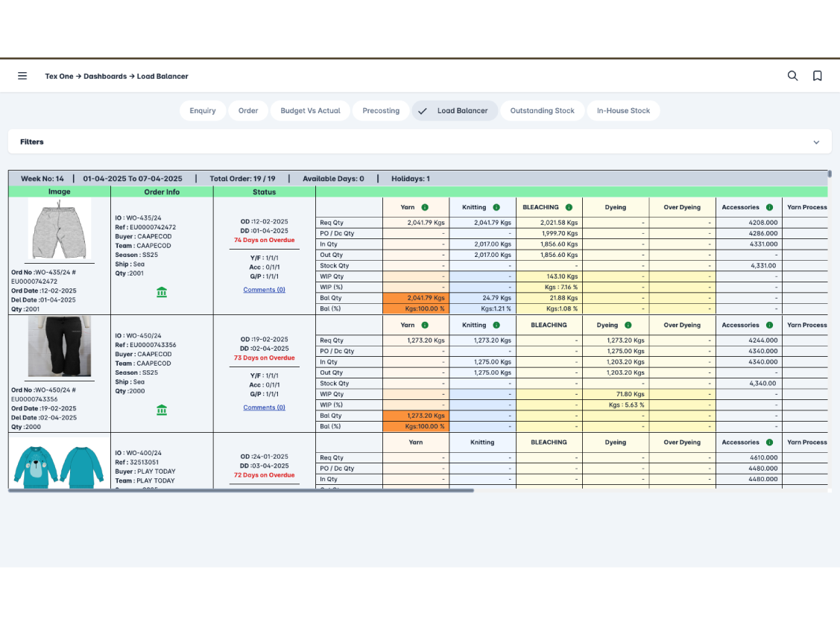Click Yarn info icon in first order row
Image resolution: width=840 pixels, height=625 pixels.
pos(425,208)
